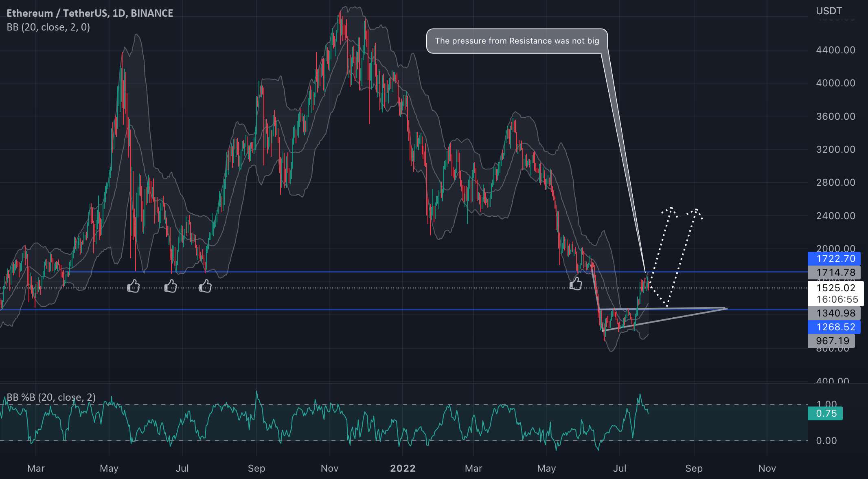This screenshot has height=479, width=868.
Task: Click the 967.19 price label
Action: coord(831,341)
